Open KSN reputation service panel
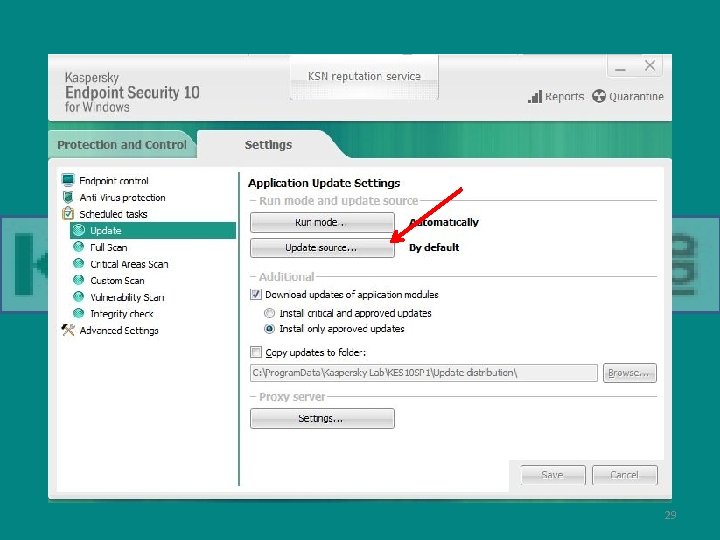The height and width of the screenshot is (540, 720). tap(364, 77)
